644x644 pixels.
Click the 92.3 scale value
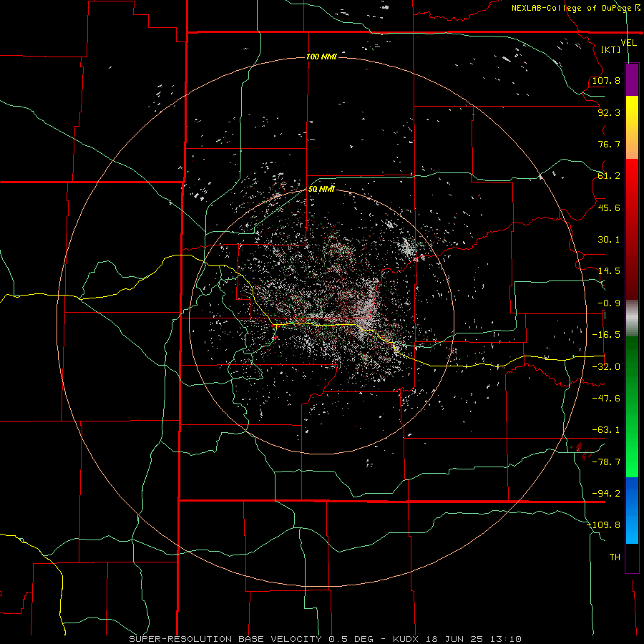click(609, 112)
